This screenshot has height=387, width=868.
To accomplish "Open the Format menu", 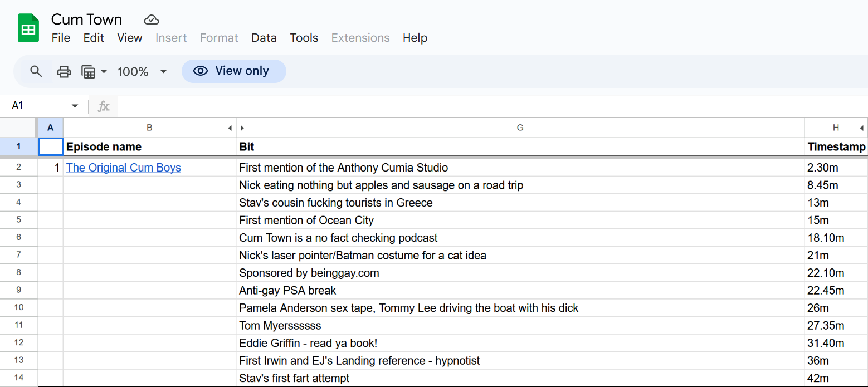I will (219, 38).
